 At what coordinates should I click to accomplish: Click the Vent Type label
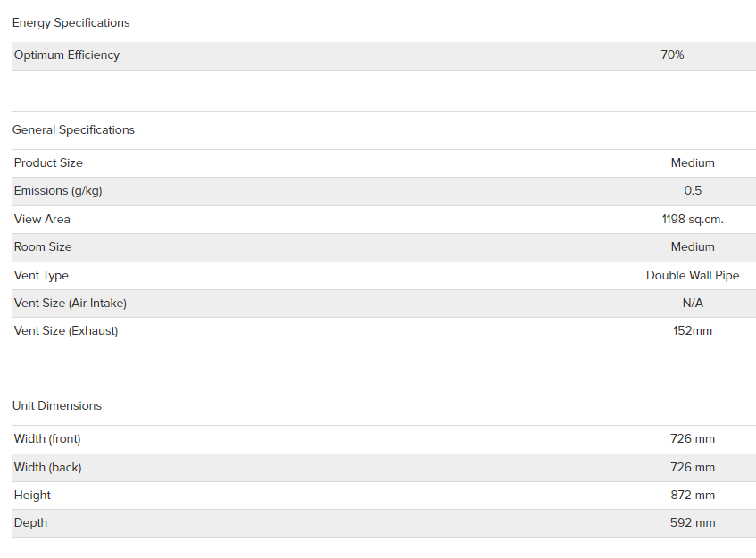(x=41, y=275)
